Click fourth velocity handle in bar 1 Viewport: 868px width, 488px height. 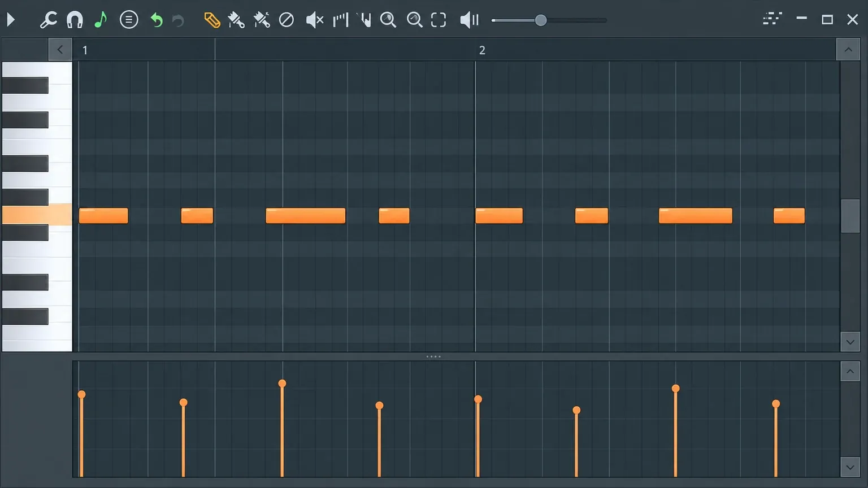379,406
